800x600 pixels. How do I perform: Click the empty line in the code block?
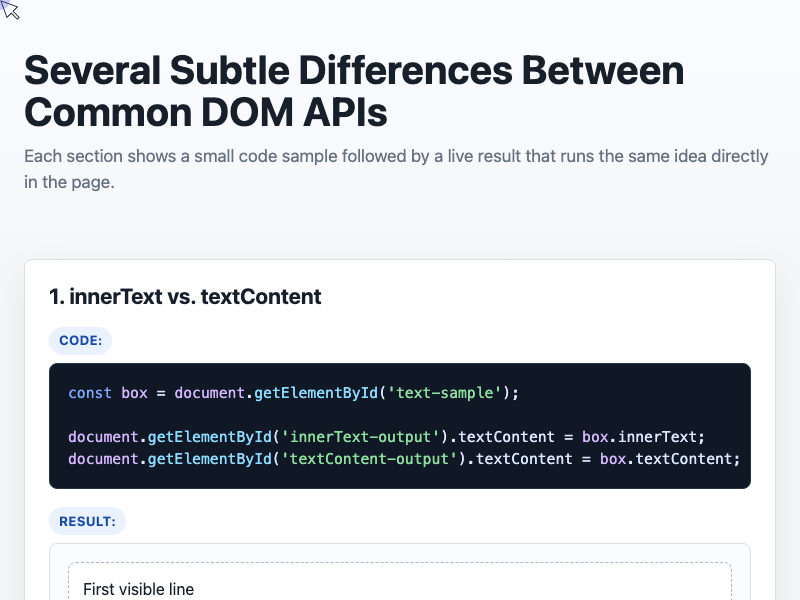[400, 415]
